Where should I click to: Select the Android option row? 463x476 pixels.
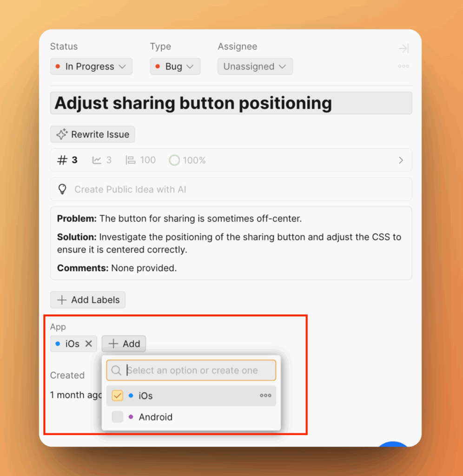pos(191,417)
